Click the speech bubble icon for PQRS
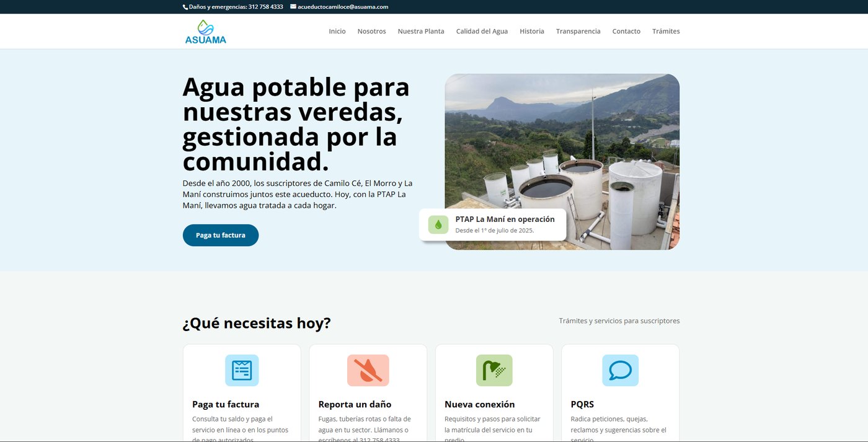This screenshot has width=868, height=442. (x=620, y=370)
